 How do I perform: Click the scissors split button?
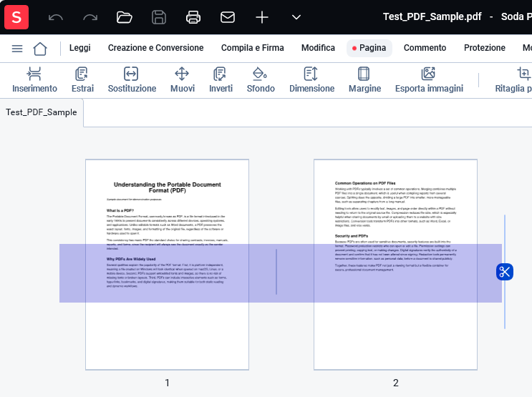click(505, 272)
